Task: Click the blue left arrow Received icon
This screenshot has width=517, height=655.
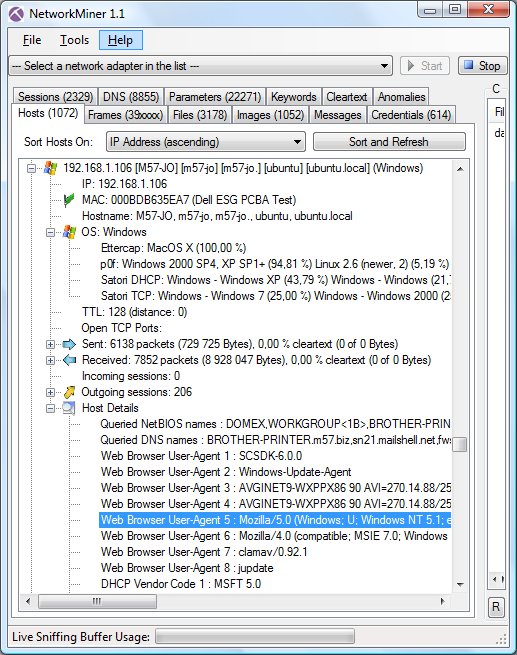Action: [69, 360]
